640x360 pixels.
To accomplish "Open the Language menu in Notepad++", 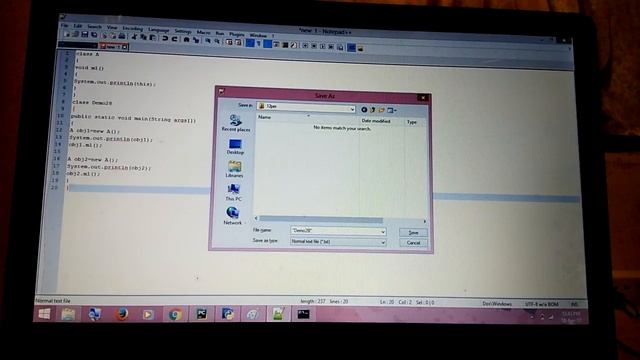I will pos(159,30).
